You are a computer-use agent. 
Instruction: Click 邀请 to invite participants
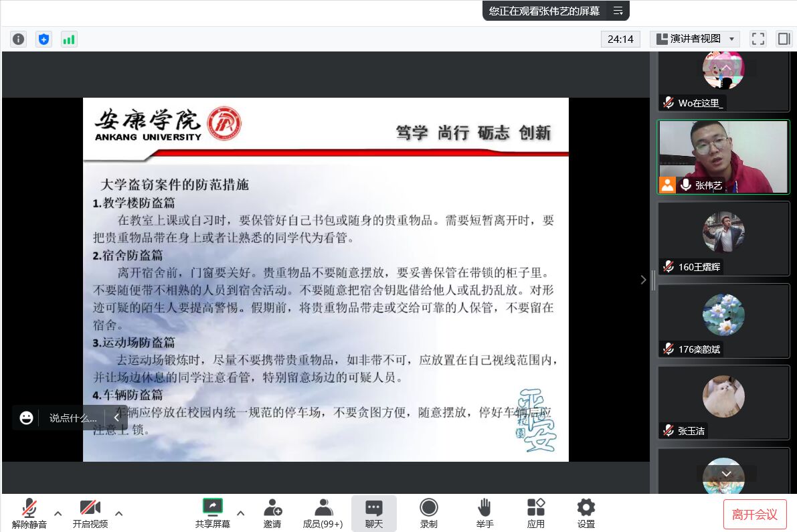click(x=272, y=513)
